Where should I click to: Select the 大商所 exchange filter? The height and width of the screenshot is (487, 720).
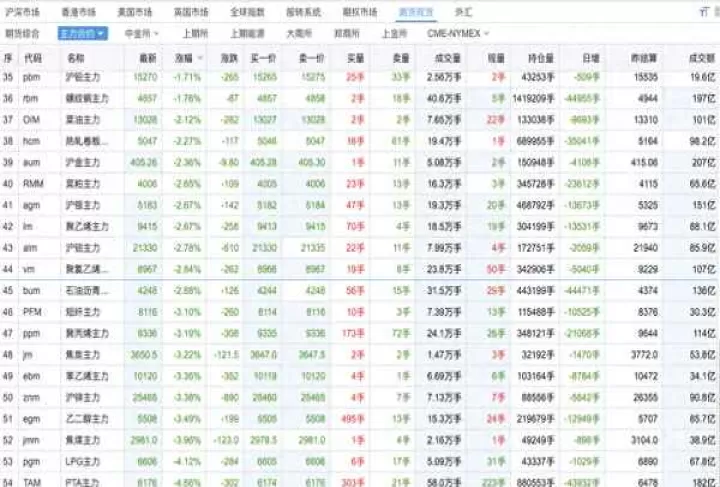[x=299, y=34]
